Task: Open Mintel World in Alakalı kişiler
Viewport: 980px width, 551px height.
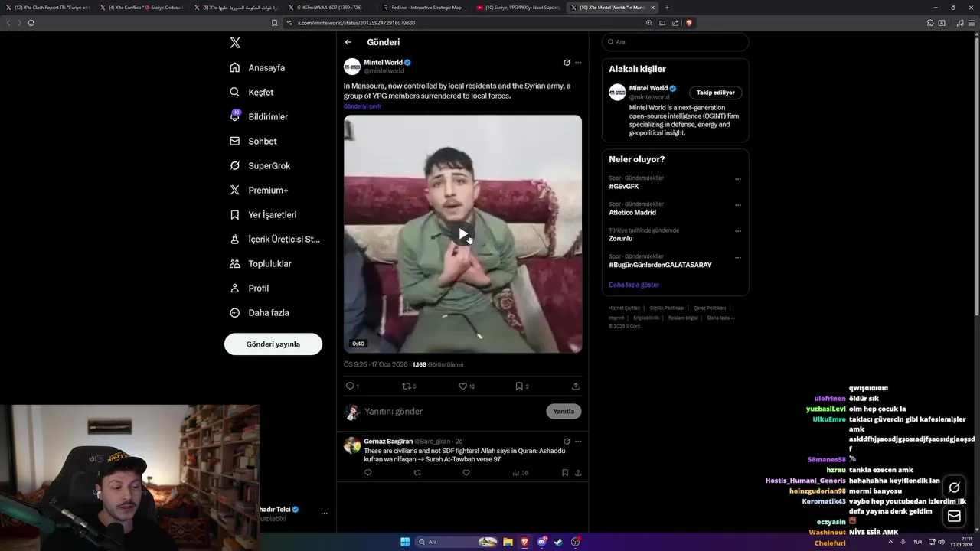Action: 648,88
